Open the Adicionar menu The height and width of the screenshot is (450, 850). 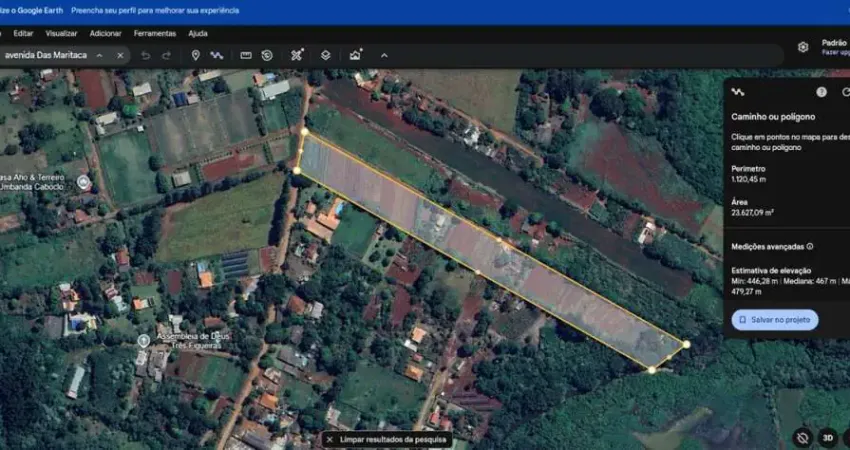click(x=105, y=34)
